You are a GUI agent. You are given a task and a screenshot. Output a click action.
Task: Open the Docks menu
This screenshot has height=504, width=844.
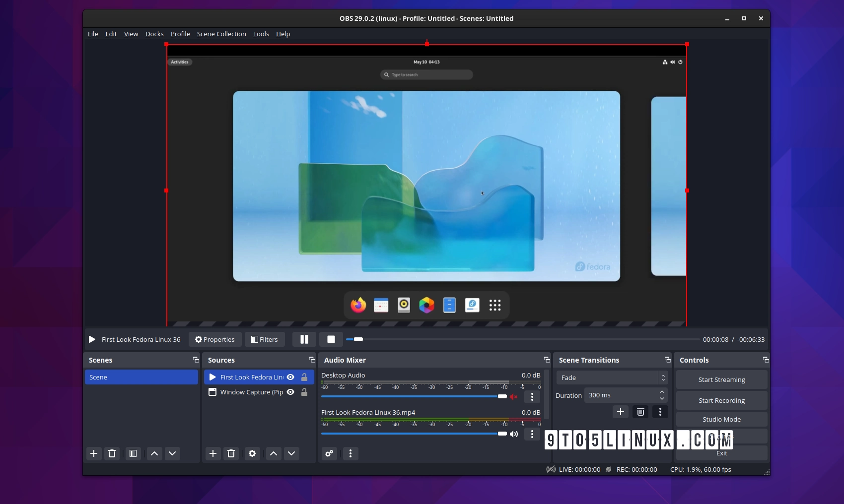[x=154, y=34]
